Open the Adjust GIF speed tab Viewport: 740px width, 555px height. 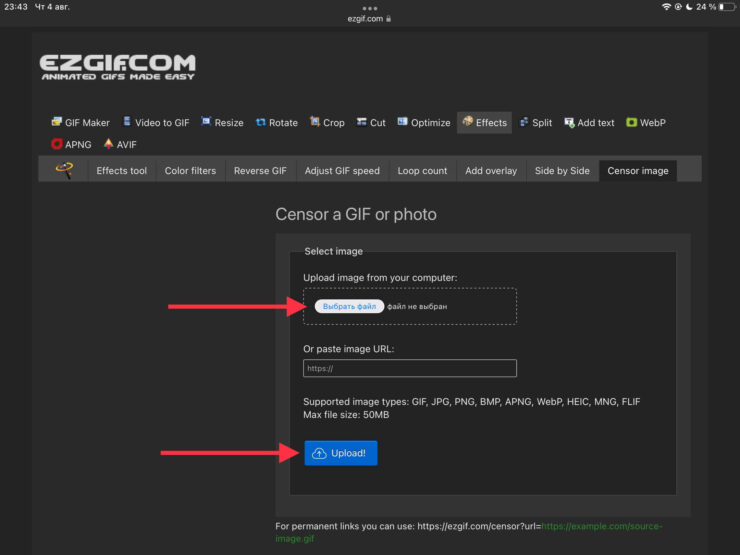coord(342,171)
